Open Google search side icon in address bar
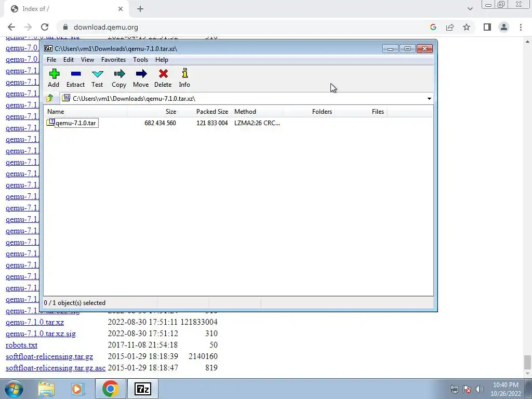The image size is (532, 399). click(x=433, y=27)
